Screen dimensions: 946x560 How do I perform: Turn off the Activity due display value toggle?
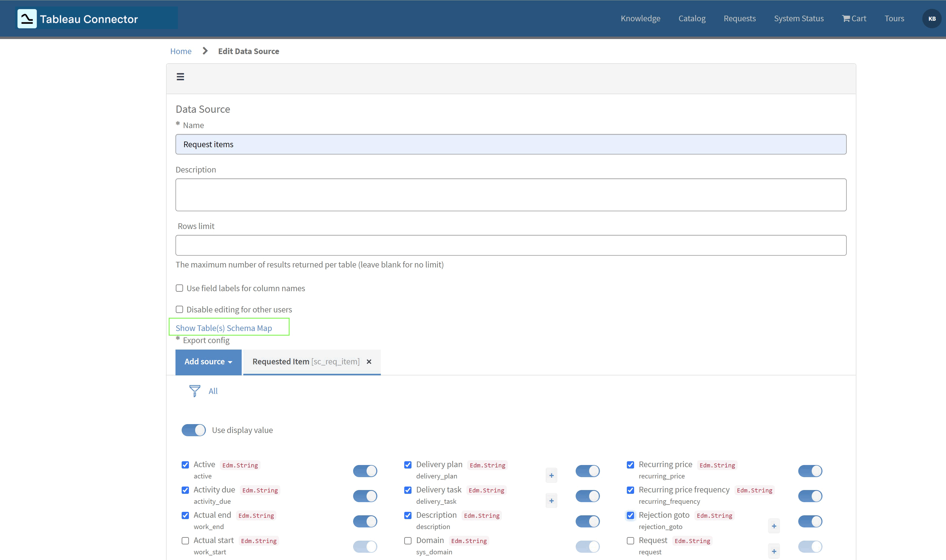364,496
